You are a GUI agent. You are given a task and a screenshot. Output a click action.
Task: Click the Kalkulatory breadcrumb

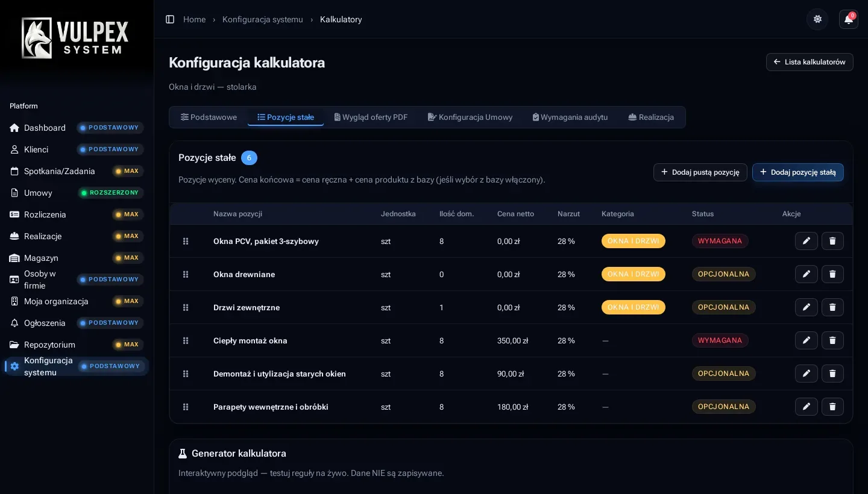341,19
